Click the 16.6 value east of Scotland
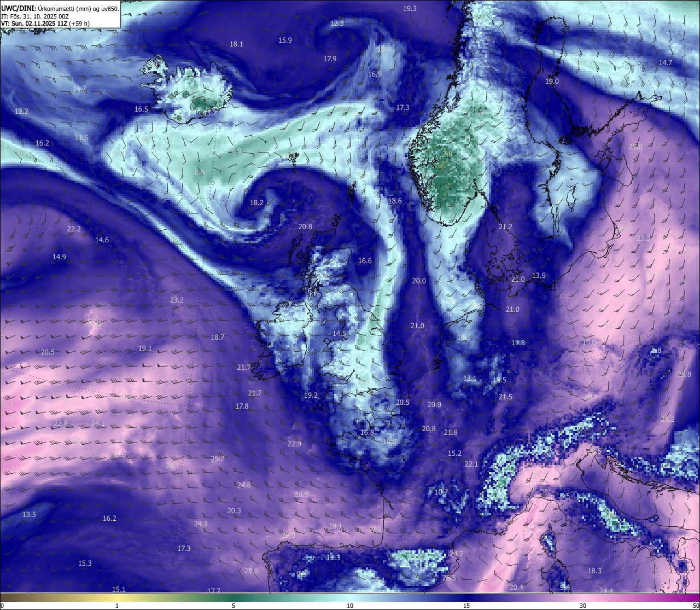700x610 pixels. 365,260
